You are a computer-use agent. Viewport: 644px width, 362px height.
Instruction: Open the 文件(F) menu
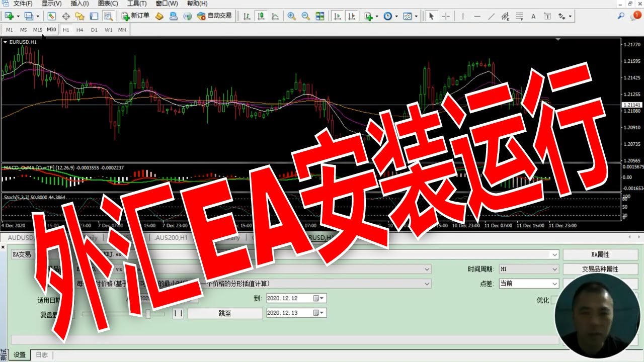coord(23,4)
